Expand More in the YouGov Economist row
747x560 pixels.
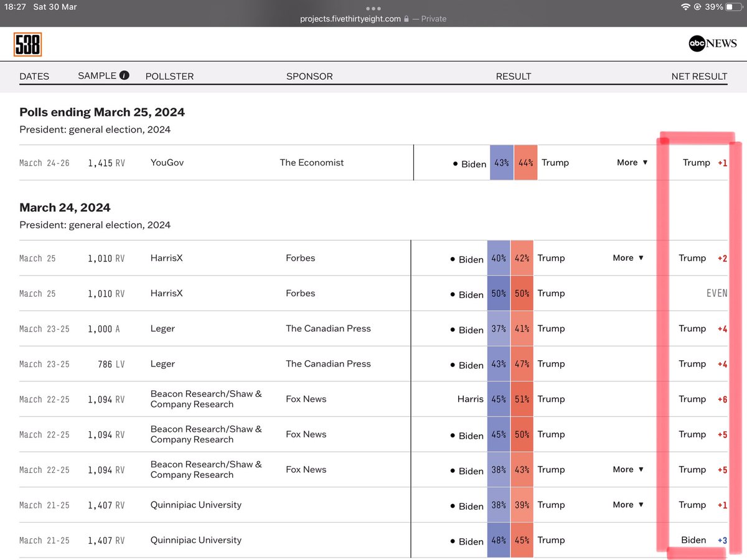point(632,162)
